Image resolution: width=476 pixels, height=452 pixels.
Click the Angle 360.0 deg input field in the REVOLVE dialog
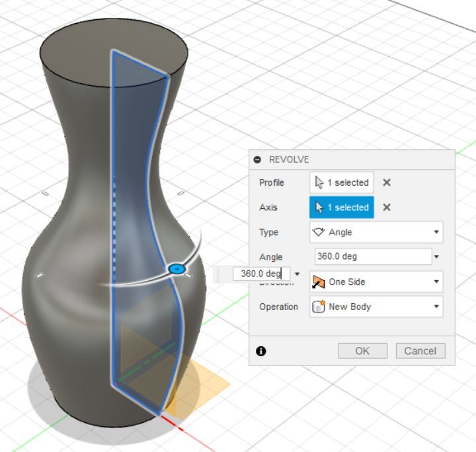click(373, 256)
